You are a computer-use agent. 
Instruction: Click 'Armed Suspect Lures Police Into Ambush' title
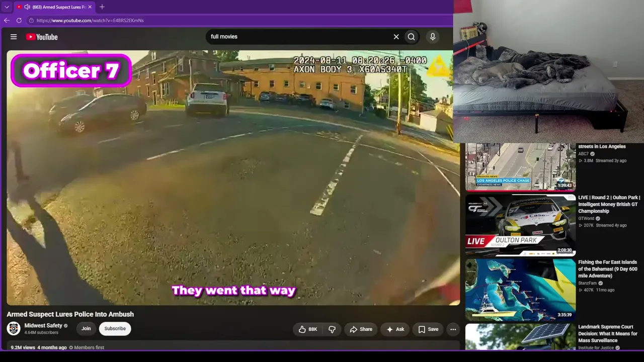pyautogui.click(x=70, y=314)
